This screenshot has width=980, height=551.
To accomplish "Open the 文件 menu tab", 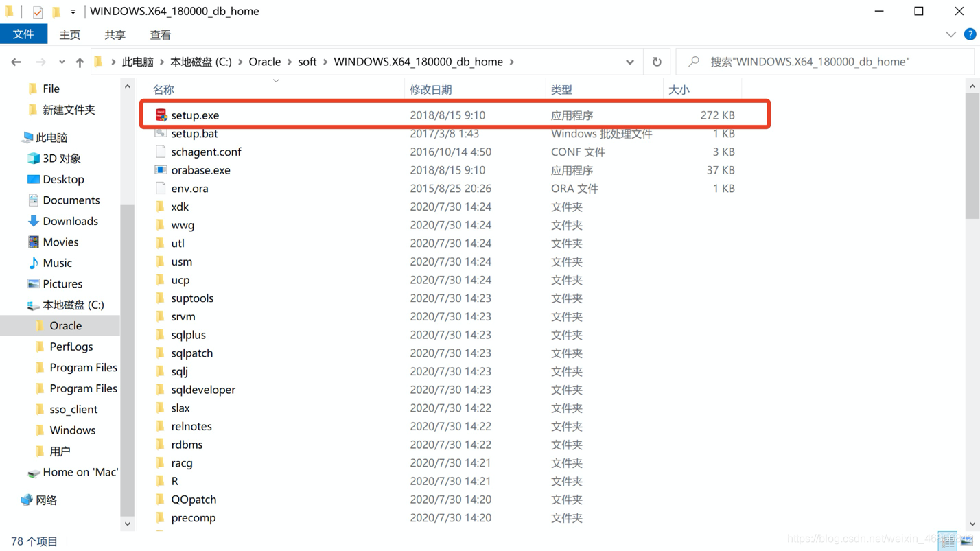I will click(x=23, y=34).
